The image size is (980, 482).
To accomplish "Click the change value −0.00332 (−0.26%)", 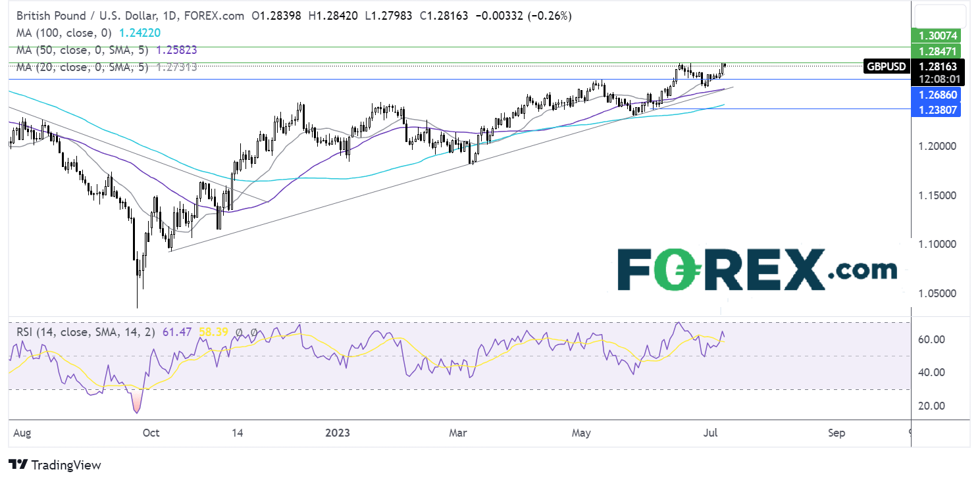I will pos(523,15).
